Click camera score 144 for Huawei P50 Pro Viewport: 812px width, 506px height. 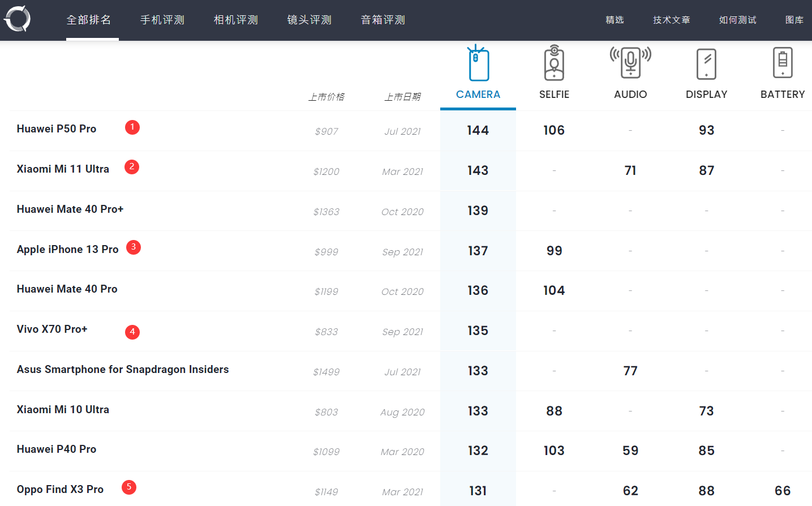point(478,131)
